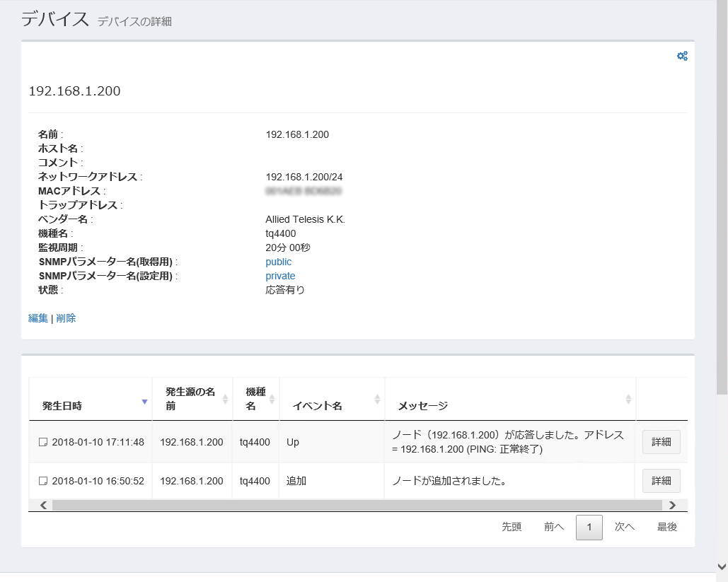The height and width of the screenshot is (582, 728).
Task: Click note icon beside 16:50:52 event
Action: [43, 481]
